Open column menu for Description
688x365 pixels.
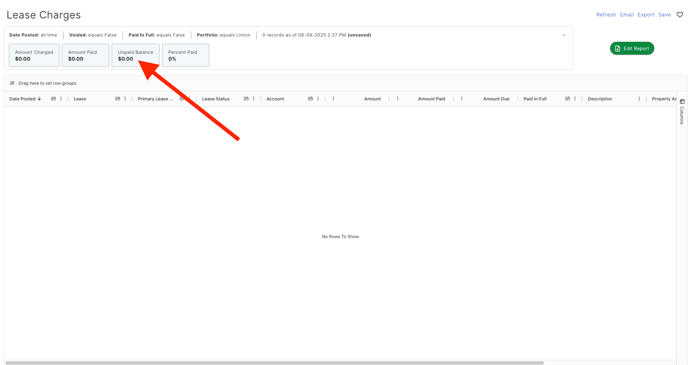(x=639, y=99)
